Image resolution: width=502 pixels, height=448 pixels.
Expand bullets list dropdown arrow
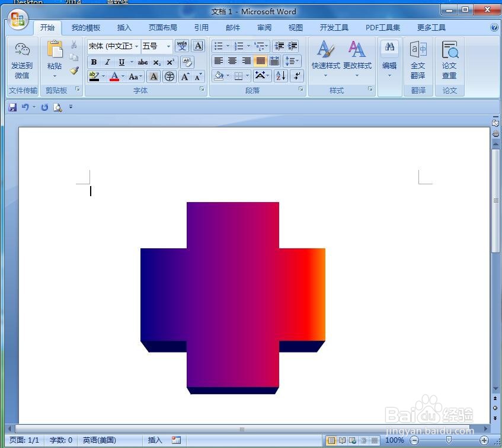[228, 46]
